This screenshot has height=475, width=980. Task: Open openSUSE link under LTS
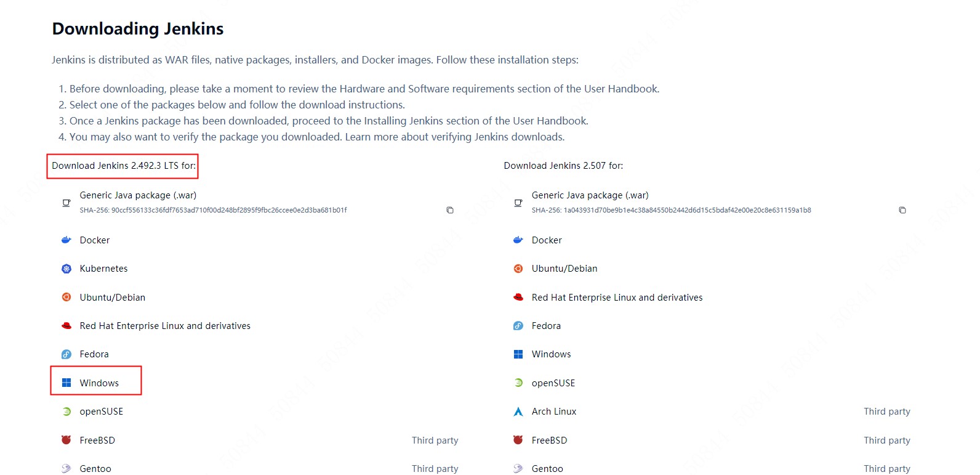pos(102,412)
